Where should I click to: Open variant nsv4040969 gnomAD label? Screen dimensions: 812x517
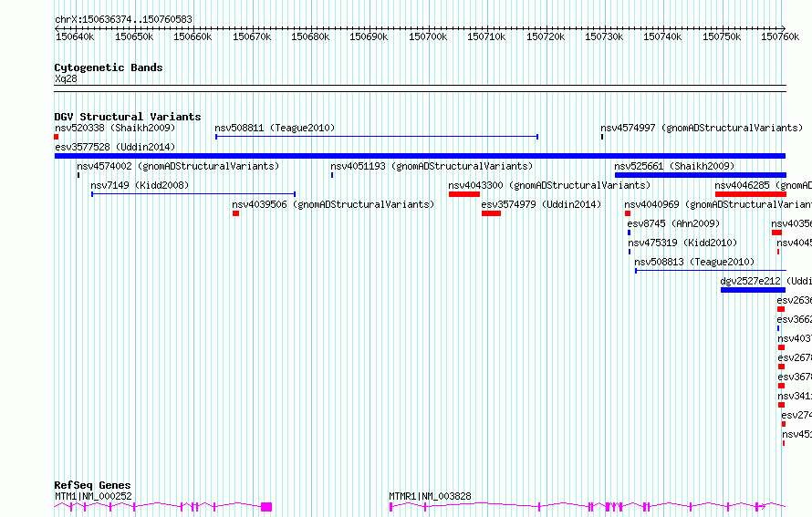(x=718, y=204)
